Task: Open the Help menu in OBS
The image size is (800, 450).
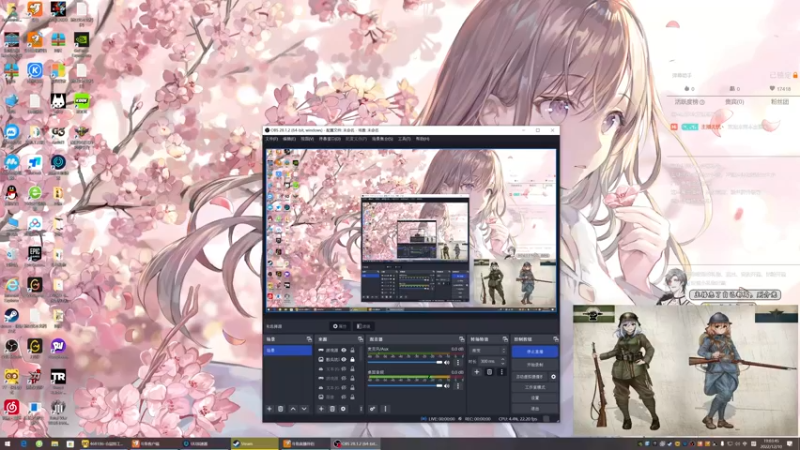Action: pyautogui.click(x=422, y=139)
